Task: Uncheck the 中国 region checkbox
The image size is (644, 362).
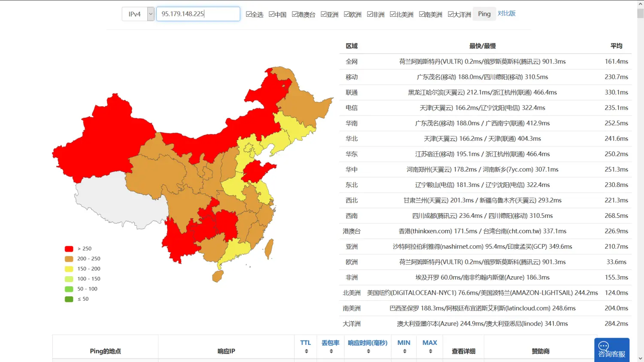Action: (x=272, y=14)
